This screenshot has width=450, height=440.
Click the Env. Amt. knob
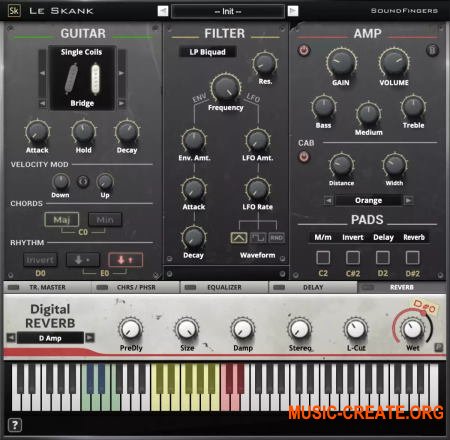(x=194, y=140)
